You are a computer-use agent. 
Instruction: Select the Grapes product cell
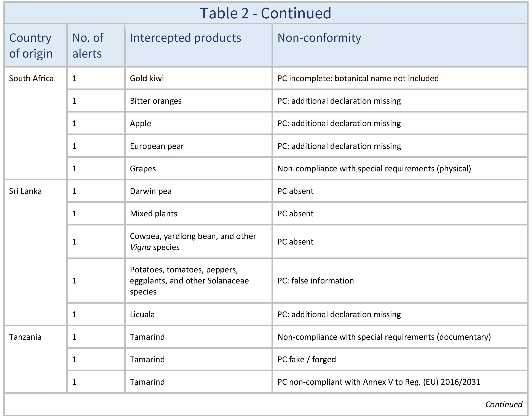pyautogui.click(x=143, y=169)
